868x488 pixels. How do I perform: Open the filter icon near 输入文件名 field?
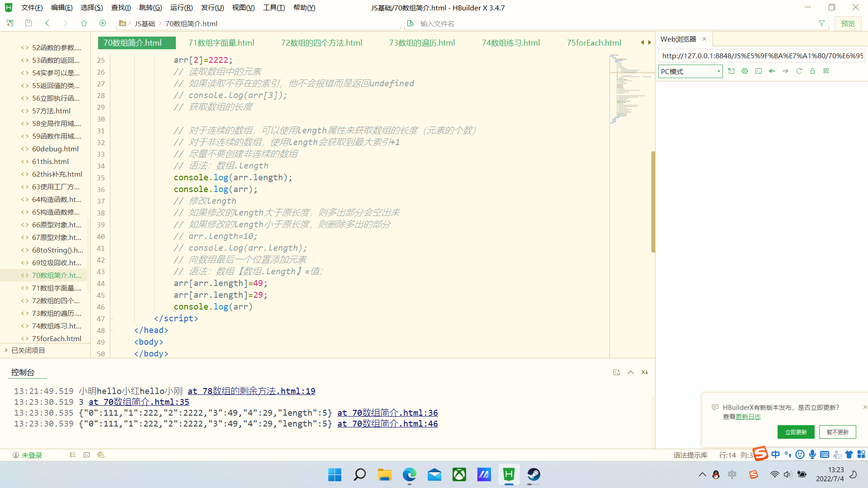[x=821, y=23]
